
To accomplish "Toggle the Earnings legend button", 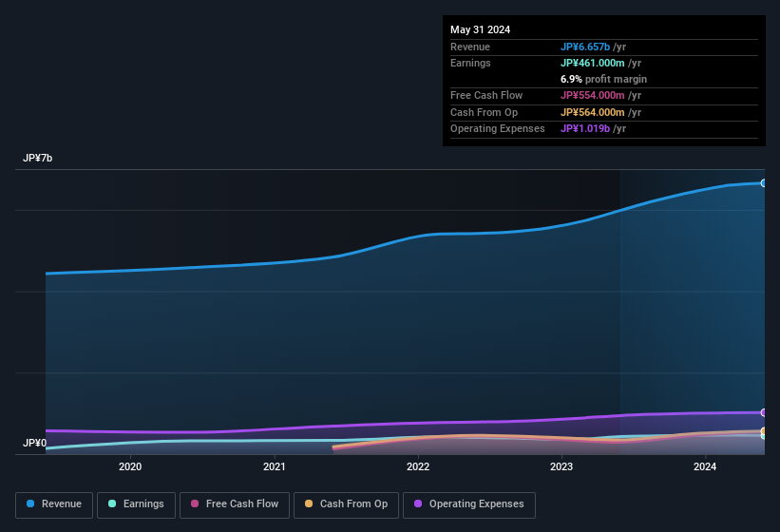I will 136,504.
